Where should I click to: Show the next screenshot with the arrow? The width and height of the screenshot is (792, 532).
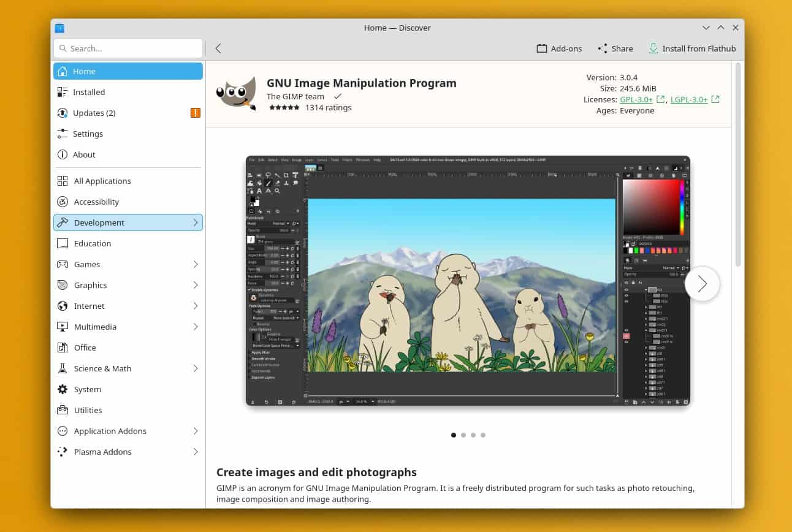(702, 283)
